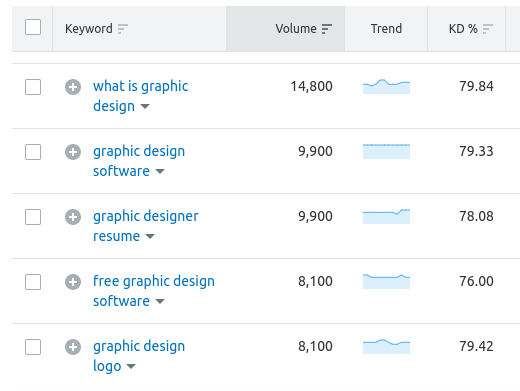Click trend sparkline for 'free graphic design software'
The height and width of the screenshot is (391, 520).
[386, 281]
